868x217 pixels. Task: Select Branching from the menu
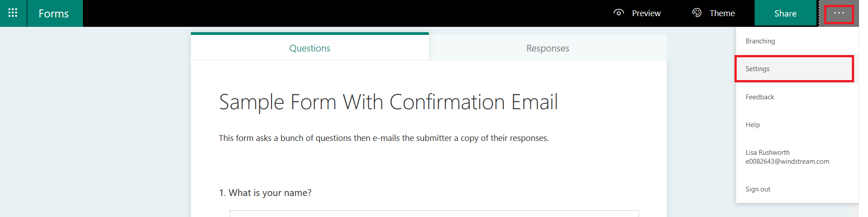[760, 41]
